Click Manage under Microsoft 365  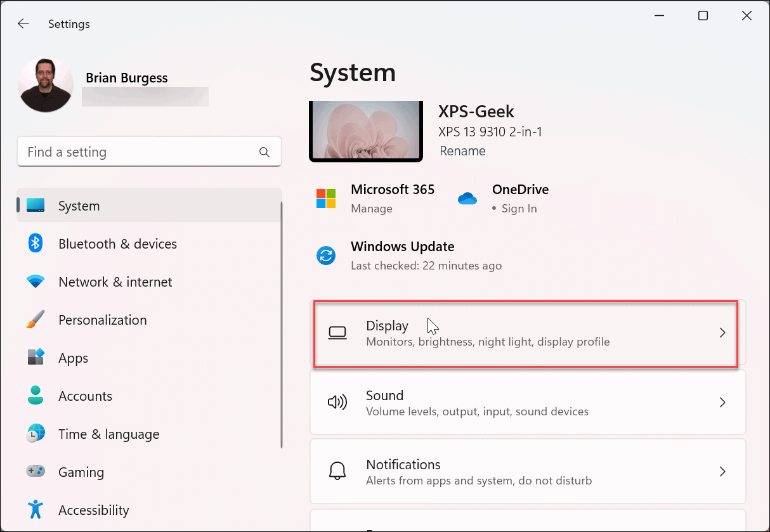[372, 208]
